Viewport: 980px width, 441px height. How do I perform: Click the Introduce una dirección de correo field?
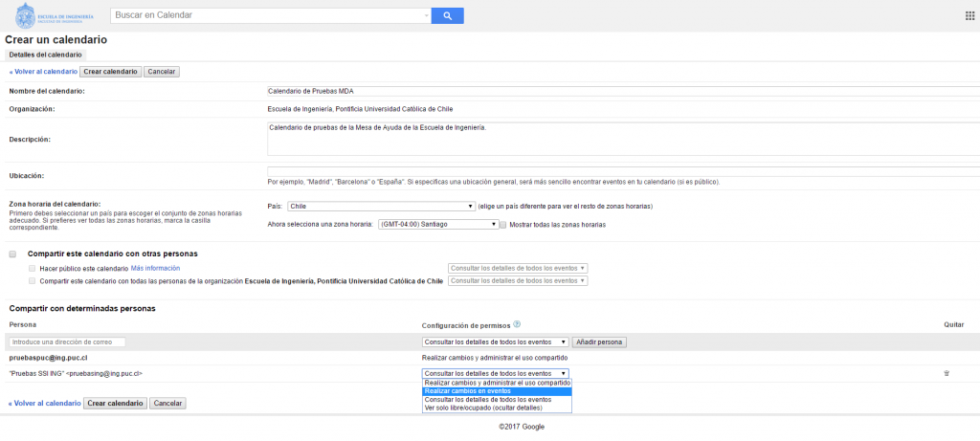[x=68, y=342]
